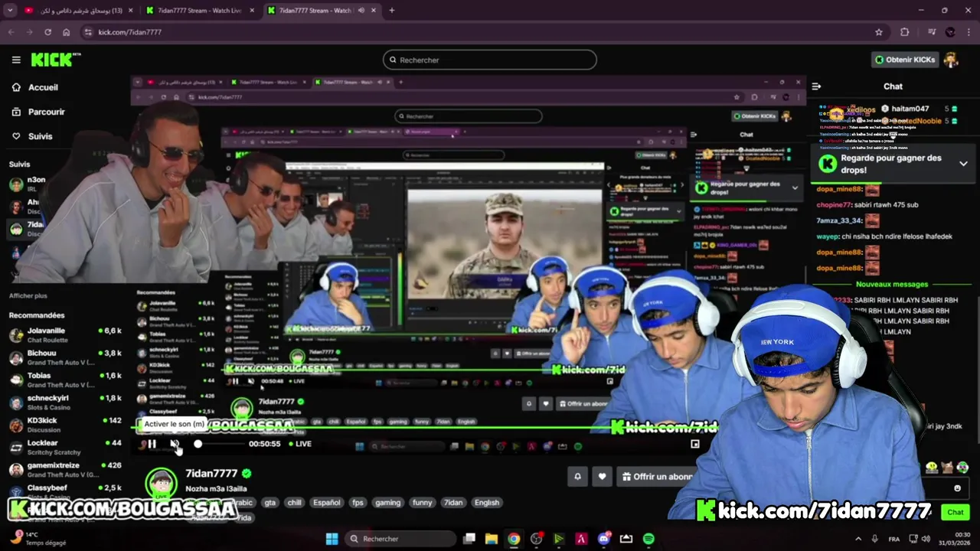Click the browser home button
Image resolution: width=980 pixels, height=551 pixels.
tap(67, 32)
